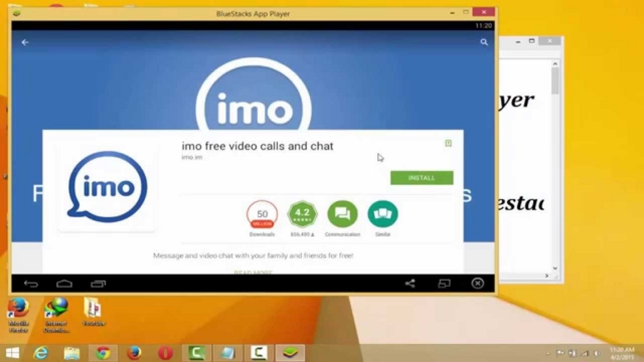Open Opera browser from the taskbar
Image resolution: width=644 pixels, height=362 pixels.
click(x=165, y=353)
